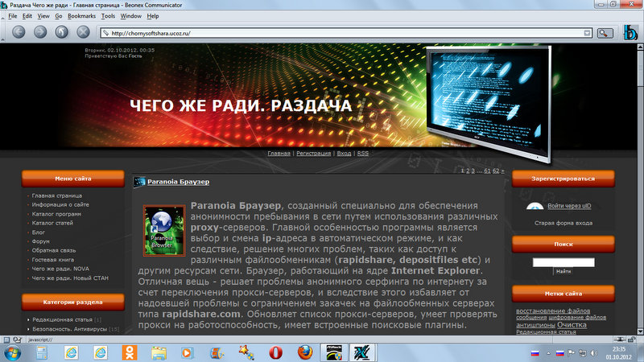Viewport: 644px width, 362px height.
Task: Open Блог in site menu
Action: [x=38, y=232]
